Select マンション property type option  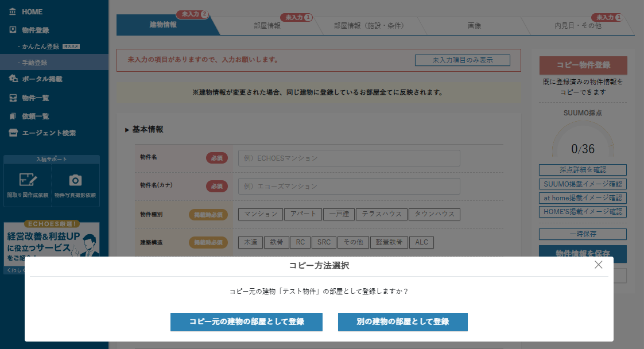point(261,214)
